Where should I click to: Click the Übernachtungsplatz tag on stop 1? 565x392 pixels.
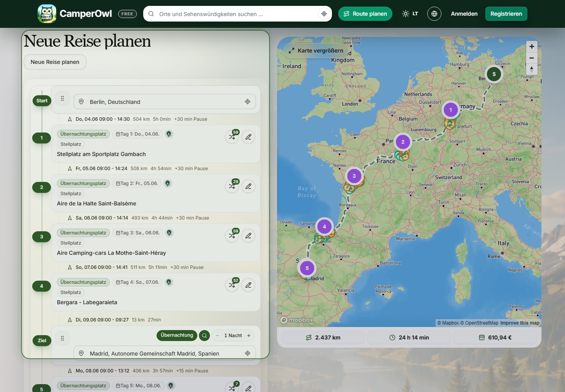coord(83,134)
